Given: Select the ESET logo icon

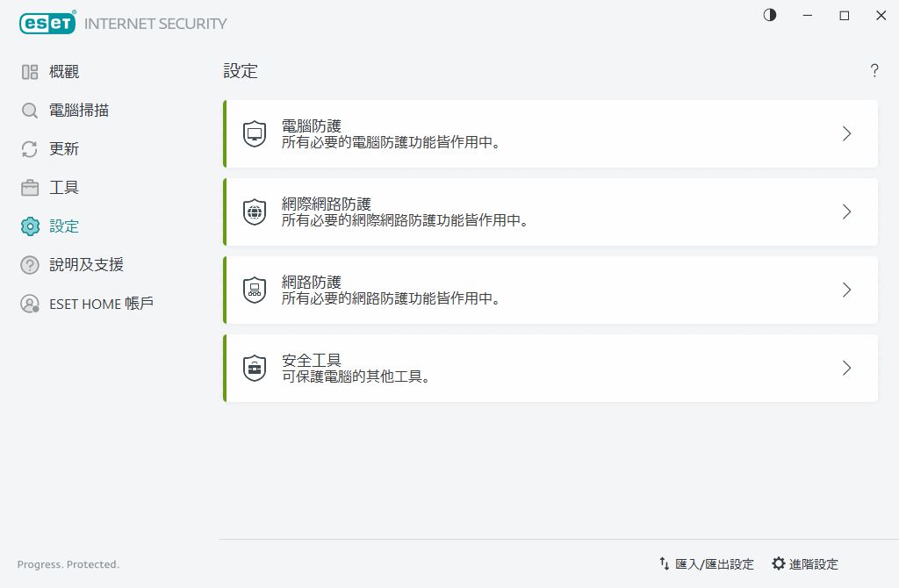Looking at the screenshot, I should [x=47, y=23].
